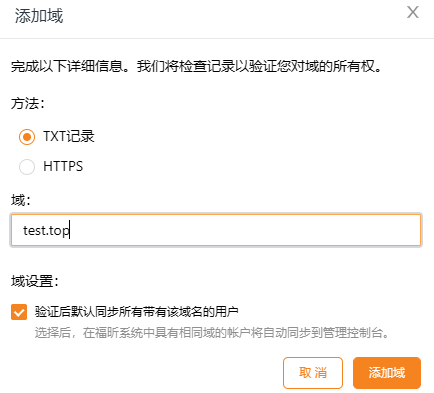Cancel with the 取消 button
Screen dimensions: 434x393
point(313,373)
